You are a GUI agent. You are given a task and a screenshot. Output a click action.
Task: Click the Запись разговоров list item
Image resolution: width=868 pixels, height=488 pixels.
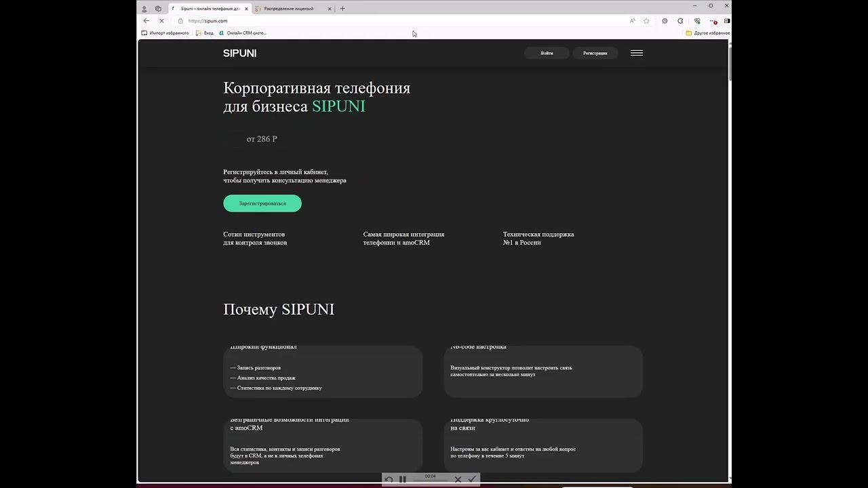(x=256, y=367)
